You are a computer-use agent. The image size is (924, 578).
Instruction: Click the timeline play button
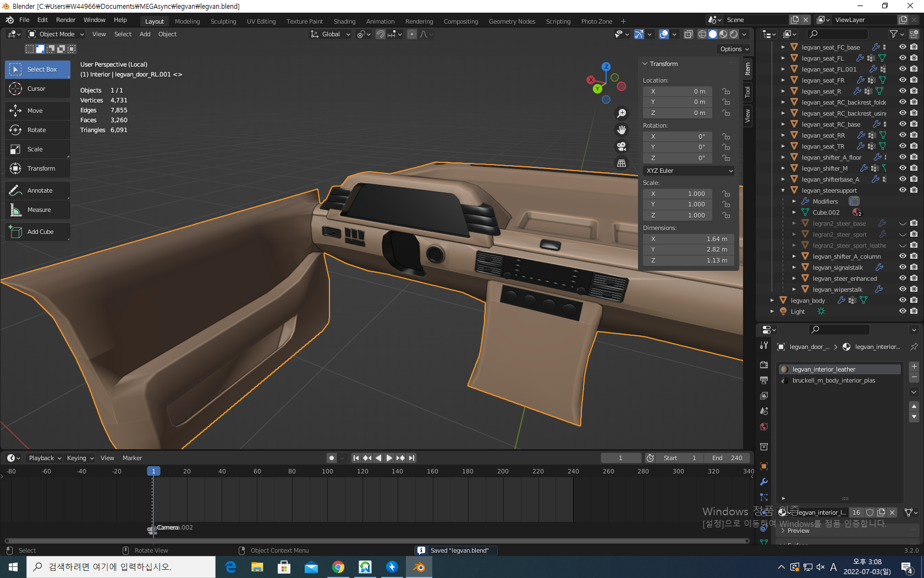click(389, 458)
